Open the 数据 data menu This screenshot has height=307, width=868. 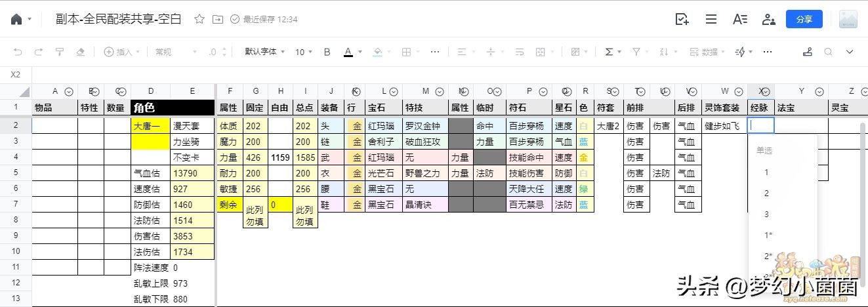pos(707,52)
